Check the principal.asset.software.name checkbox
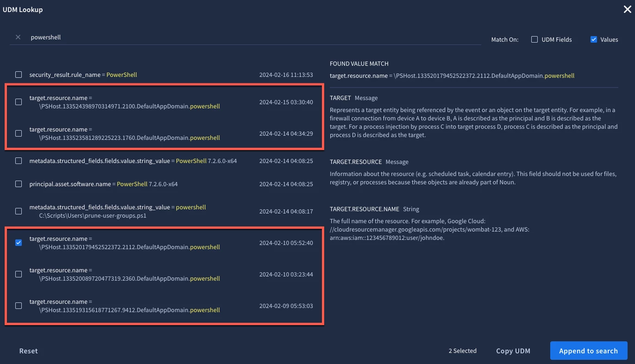 tap(19, 184)
